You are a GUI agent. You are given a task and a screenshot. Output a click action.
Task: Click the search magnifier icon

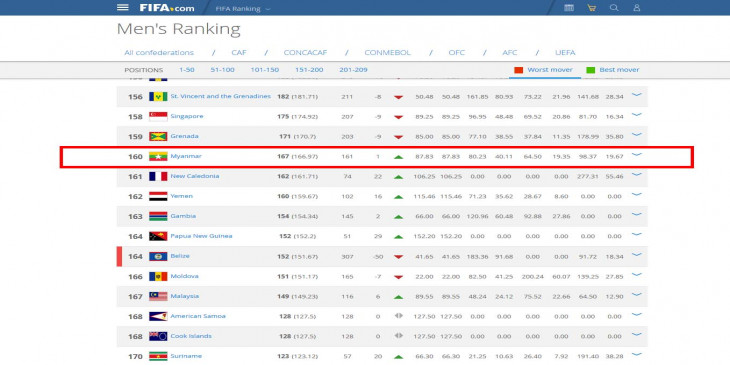(614, 8)
